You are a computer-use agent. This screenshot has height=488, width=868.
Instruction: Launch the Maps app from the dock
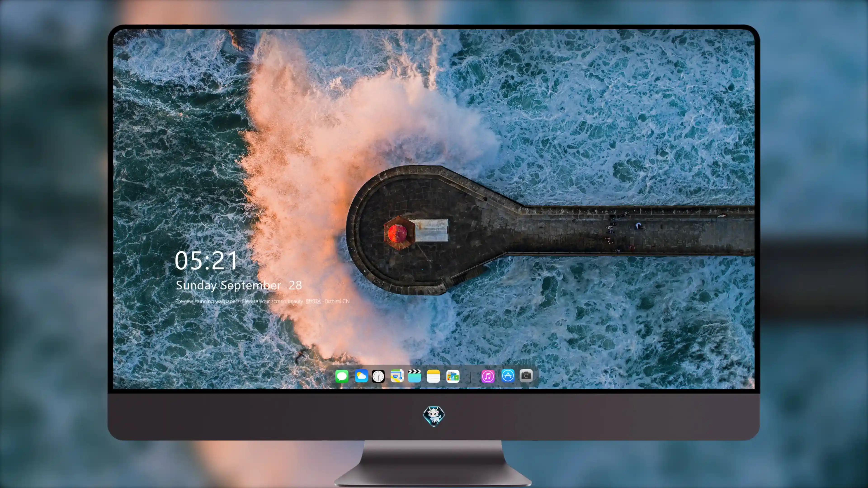[397, 376]
